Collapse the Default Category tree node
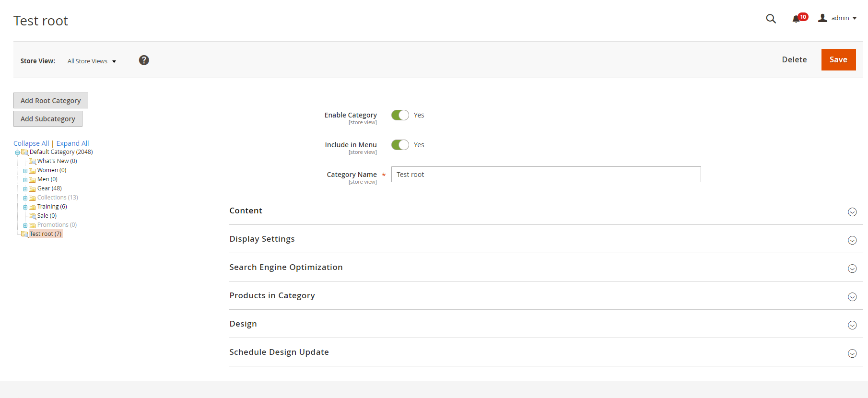 click(17, 152)
